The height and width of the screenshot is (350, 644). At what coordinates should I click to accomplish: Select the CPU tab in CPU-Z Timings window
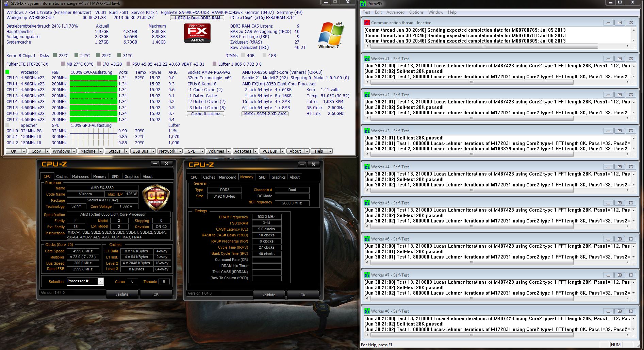(x=194, y=177)
